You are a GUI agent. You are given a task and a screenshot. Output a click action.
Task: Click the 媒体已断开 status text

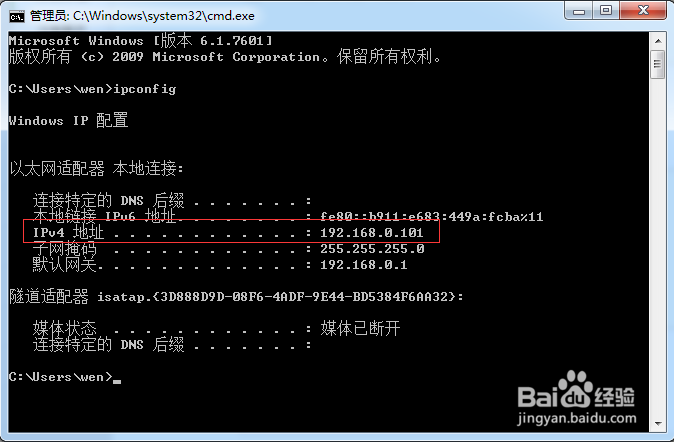coord(360,328)
